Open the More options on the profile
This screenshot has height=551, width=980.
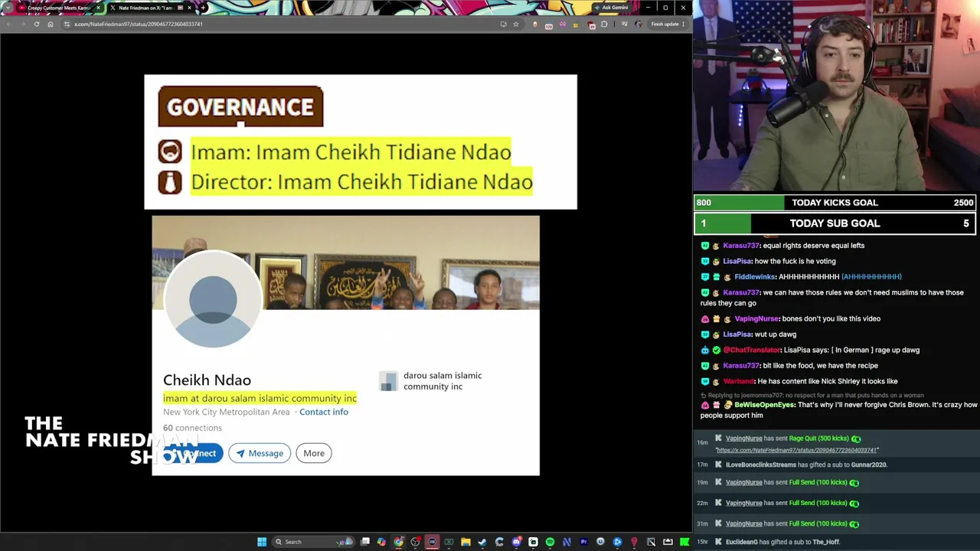(x=314, y=453)
